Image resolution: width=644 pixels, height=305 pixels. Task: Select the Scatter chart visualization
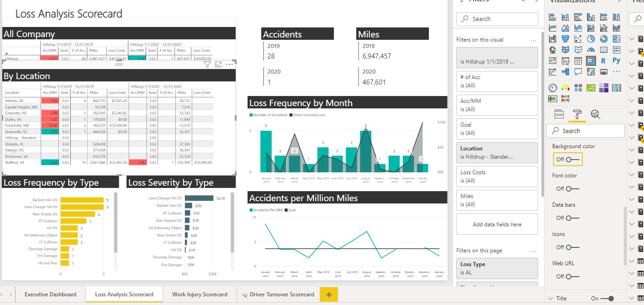click(x=578, y=39)
